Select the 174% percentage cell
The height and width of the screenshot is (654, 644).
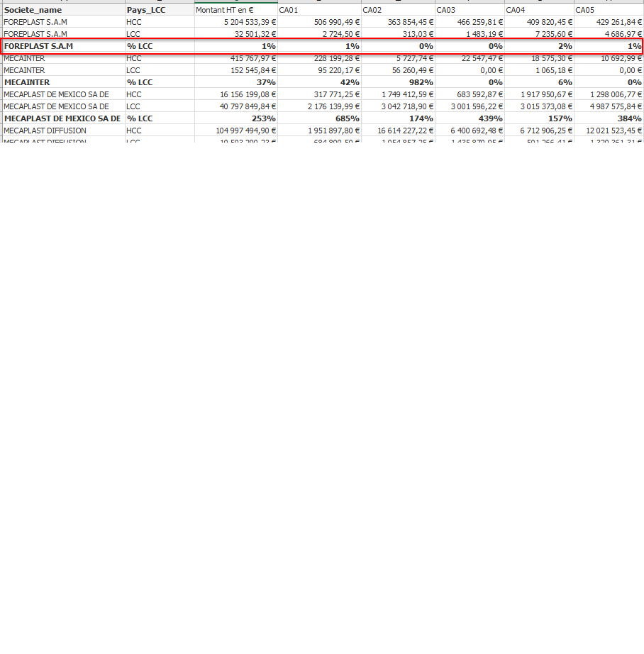pyautogui.click(x=399, y=118)
